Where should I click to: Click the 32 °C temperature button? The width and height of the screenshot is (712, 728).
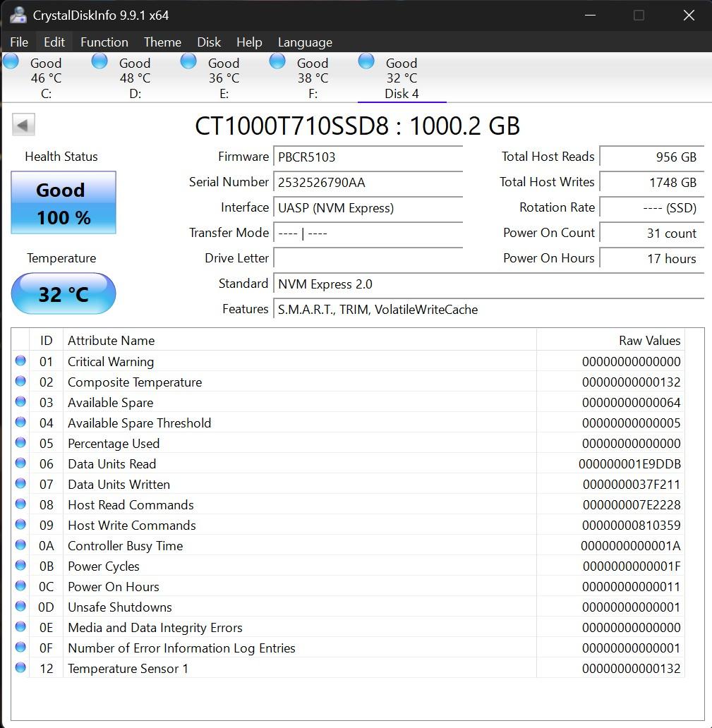tap(64, 293)
